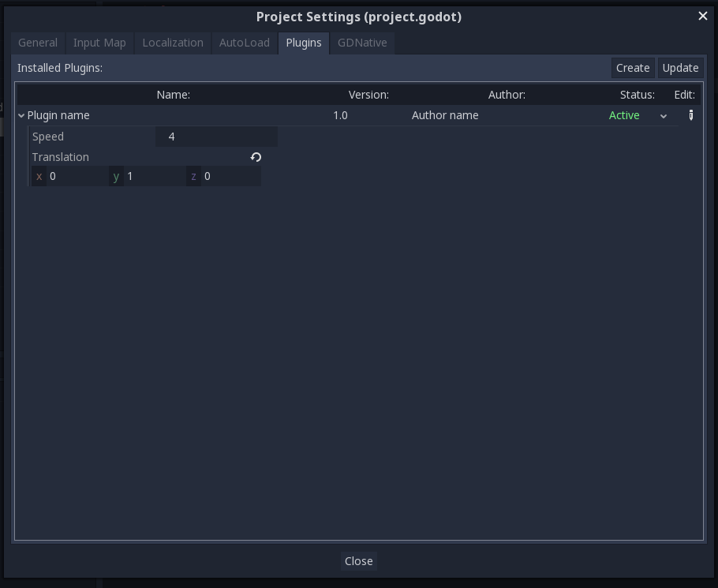Click the edit pencil icon for Plugin name

tap(690, 115)
